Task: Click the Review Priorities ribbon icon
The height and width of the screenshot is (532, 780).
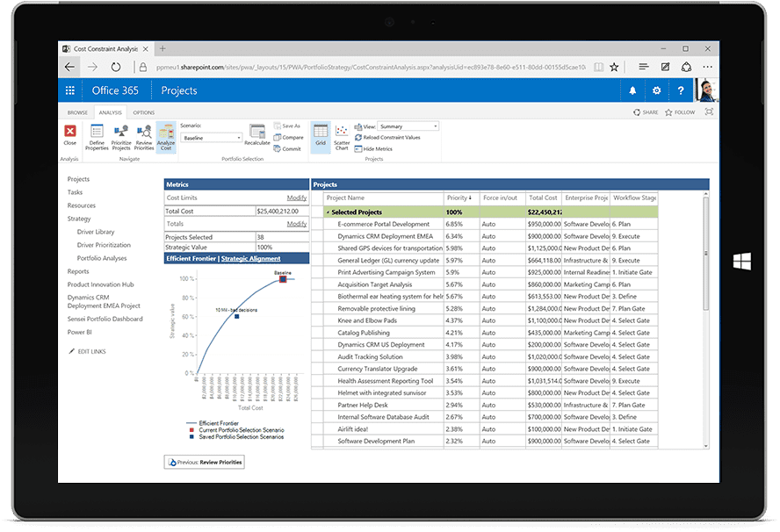Action: click(x=143, y=137)
